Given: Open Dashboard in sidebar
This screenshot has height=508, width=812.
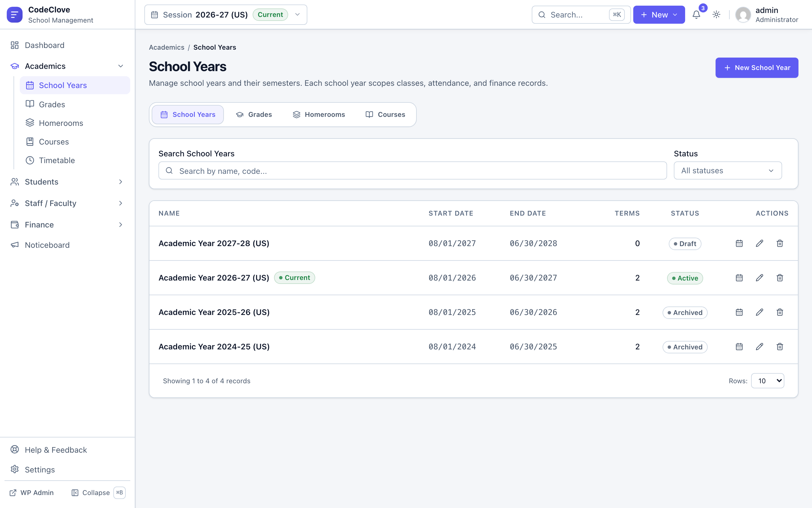Looking at the screenshot, I should click(x=67, y=45).
